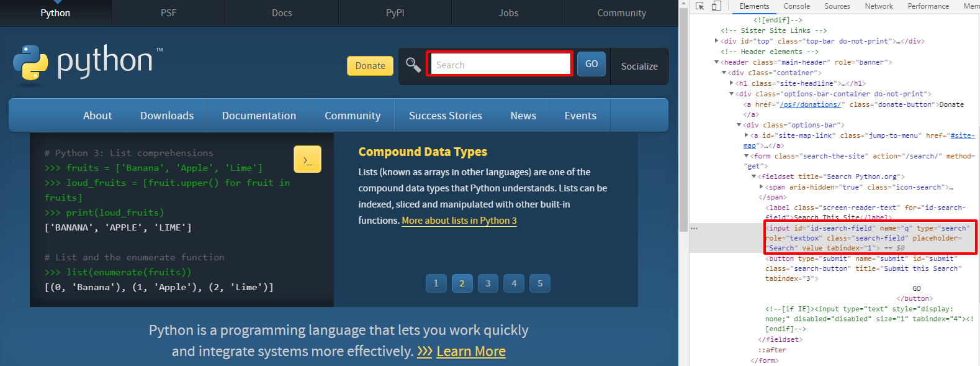This screenshot has width=980, height=366.
Task: Click the magnifying glass search icon
Action: pyautogui.click(x=413, y=64)
